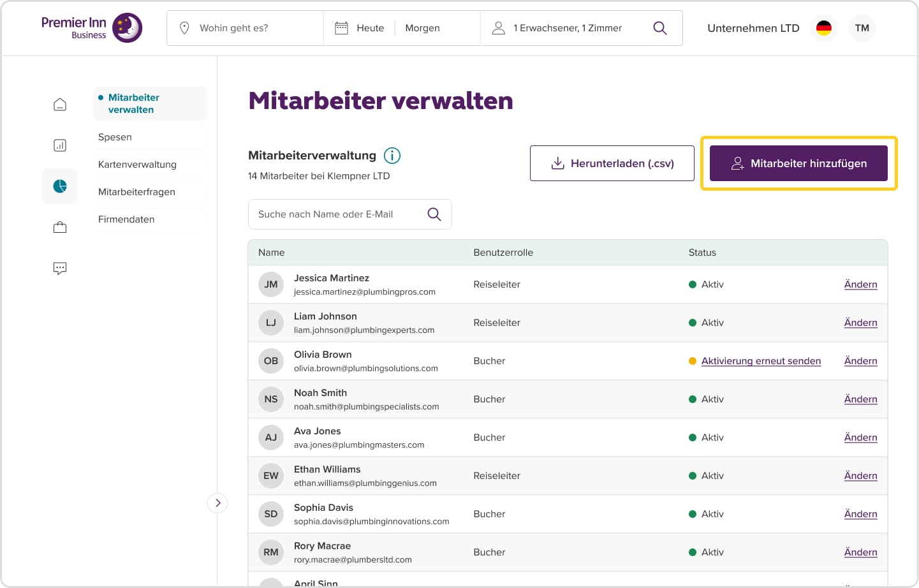Click the pie chart management icon
This screenshot has width=919, height=588.
point(59,186)
